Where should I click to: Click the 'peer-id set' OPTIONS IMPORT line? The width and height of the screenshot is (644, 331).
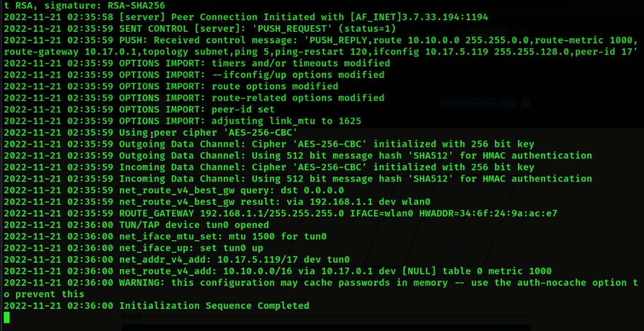[243, 109]
